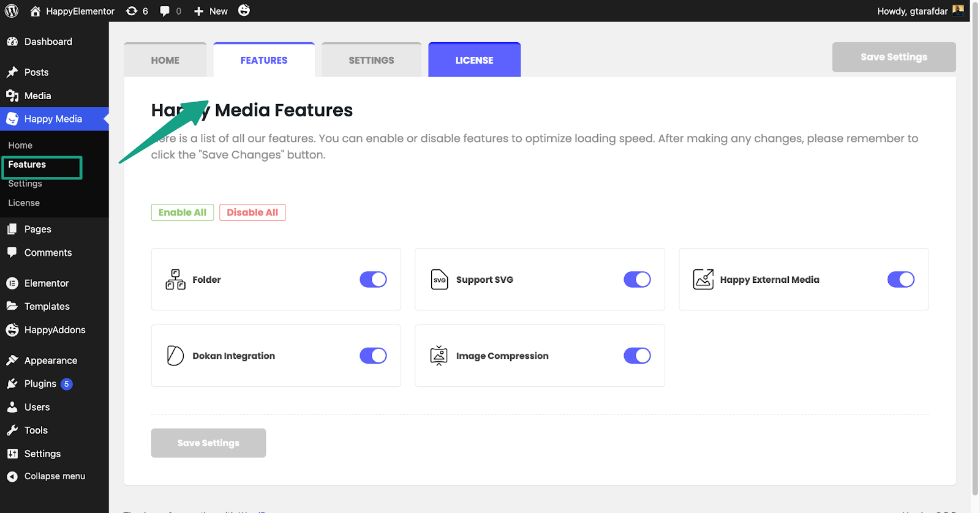The height and width of the screenshot is (513, 980).
Task: Click the user avatar beside gtarafdar
Action: click(x=959, y=10)
